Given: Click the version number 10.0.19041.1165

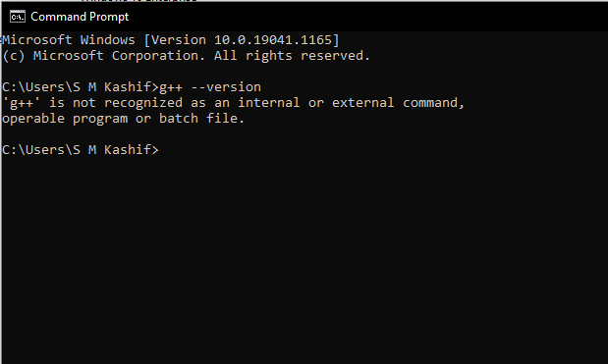Looking at the screenshot, I should (274, 40).
